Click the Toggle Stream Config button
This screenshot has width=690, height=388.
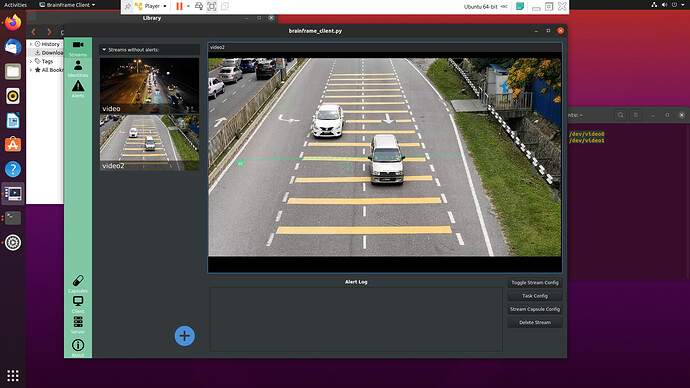pos(535,282)
